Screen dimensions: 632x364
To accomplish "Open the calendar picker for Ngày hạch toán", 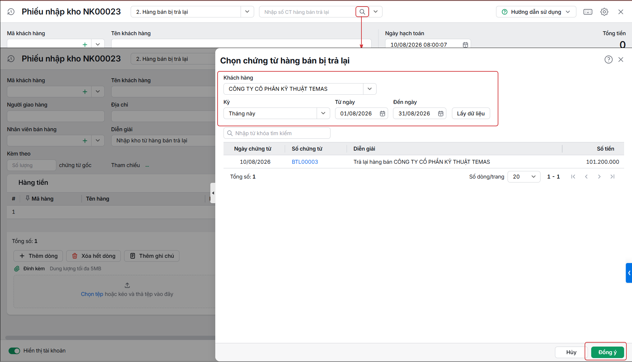I will pyautogui.click(x=465, y=45).
